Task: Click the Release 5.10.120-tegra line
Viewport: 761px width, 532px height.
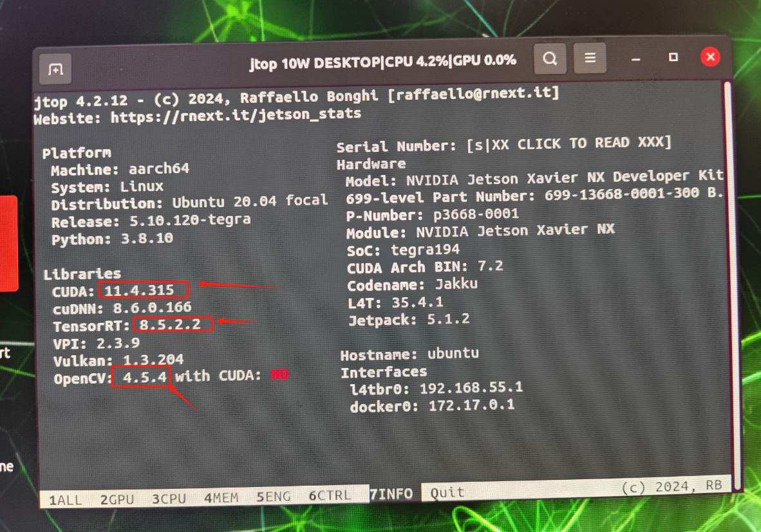Action: tap(151, 221)
